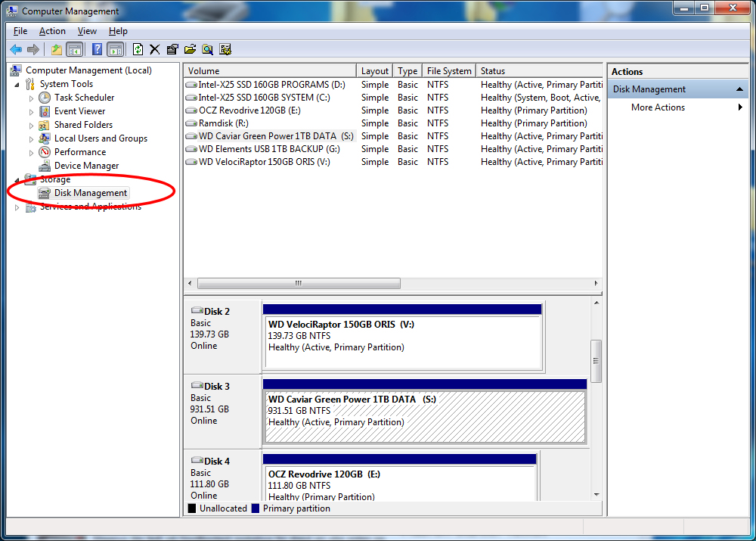Expand the Event Viewer node arrow
Screen dimensions: 756x541
click(31, 111)
